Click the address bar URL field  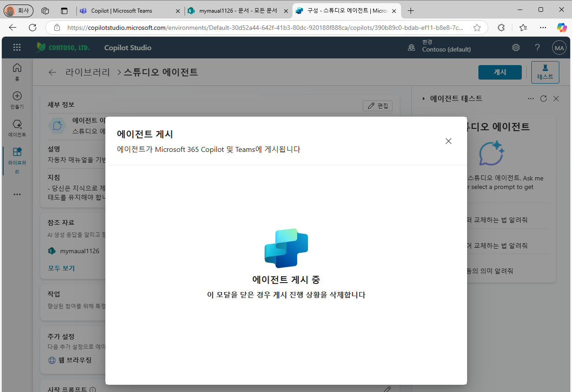(x=265, y=28)
